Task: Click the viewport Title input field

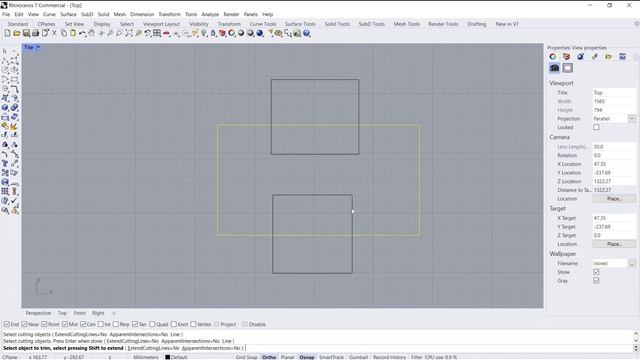Action: [614, 93]
